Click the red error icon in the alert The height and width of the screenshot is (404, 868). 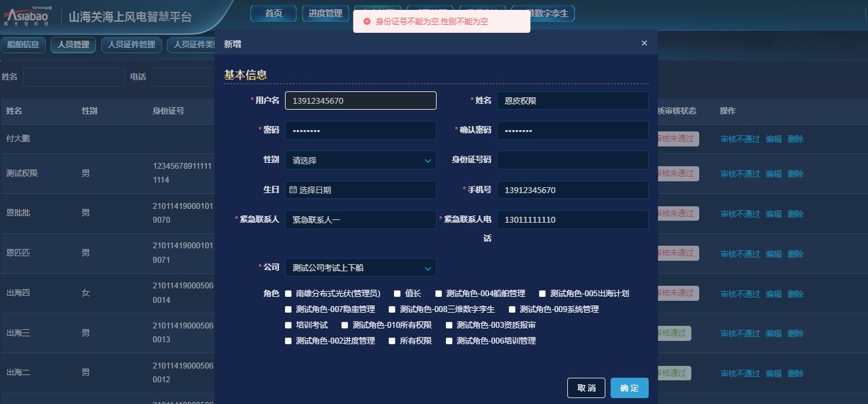[x=367, y=22]
